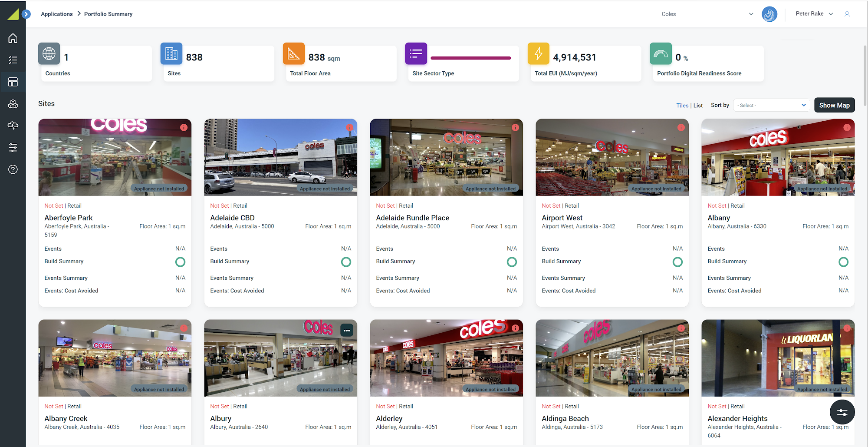Open the sliders settings icon in the sidebar

13,148
